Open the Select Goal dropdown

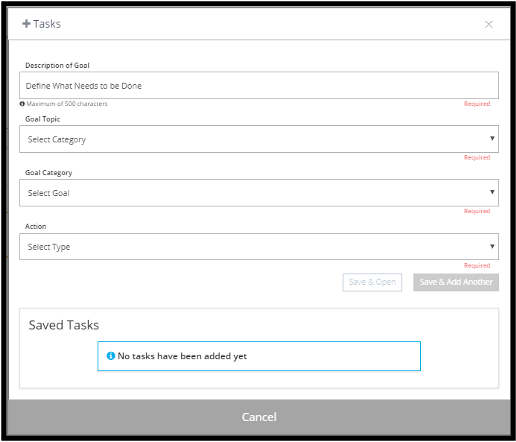259,193
